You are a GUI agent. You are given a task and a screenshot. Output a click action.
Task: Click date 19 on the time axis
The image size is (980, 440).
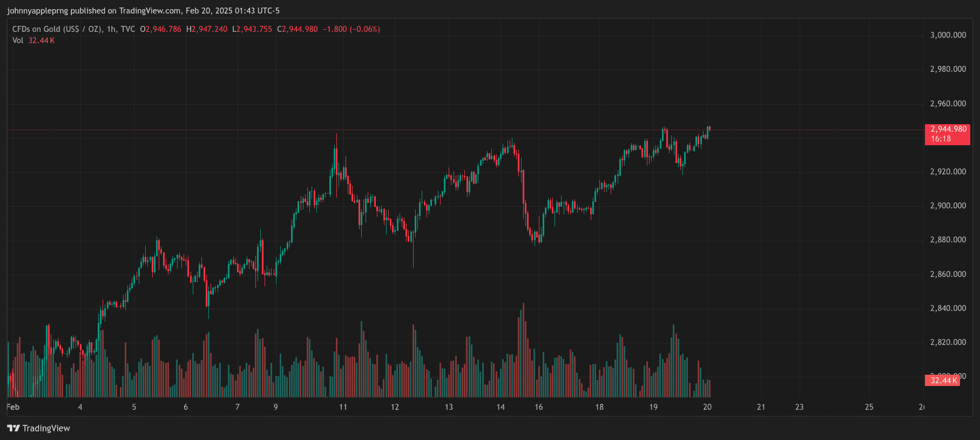click(x=653, y=407)
